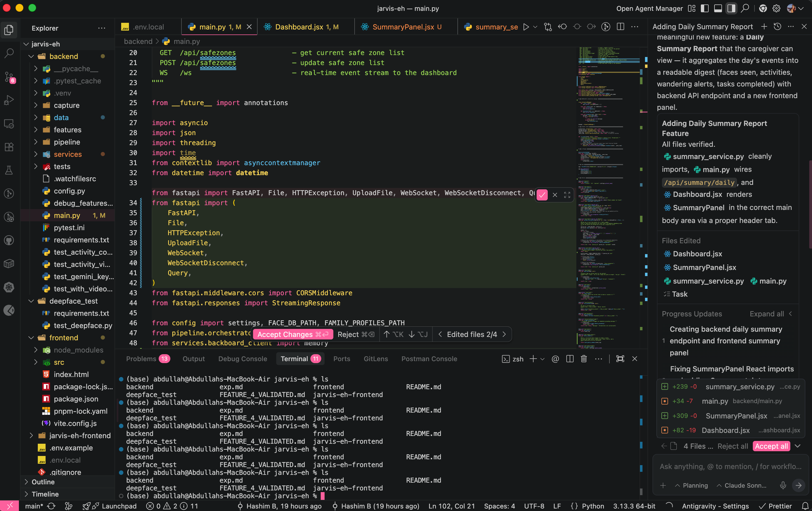Viewport: 812px width, 511px height.
Task: Click split editor right icon
Action: (x=620, y=27)
